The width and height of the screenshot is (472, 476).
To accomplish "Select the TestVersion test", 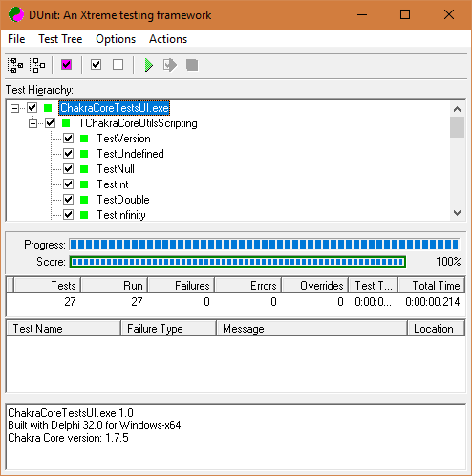I will pyautogui.click(x=123, y=139).
